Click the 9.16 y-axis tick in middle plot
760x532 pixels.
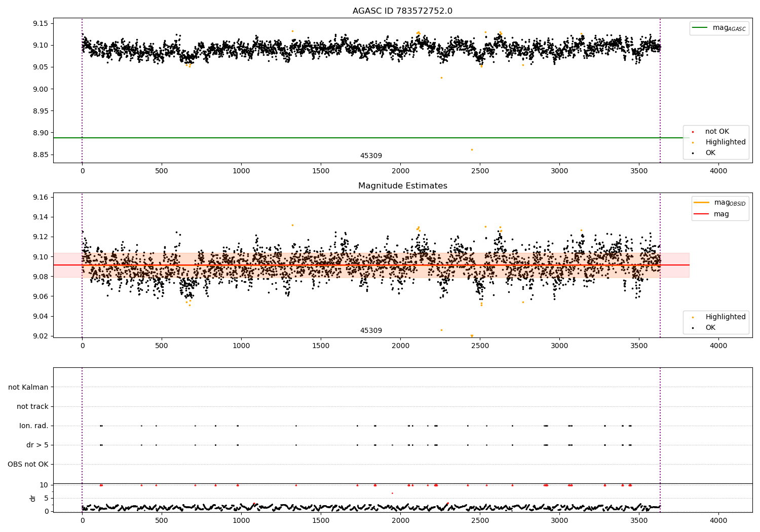pos(41,197)
